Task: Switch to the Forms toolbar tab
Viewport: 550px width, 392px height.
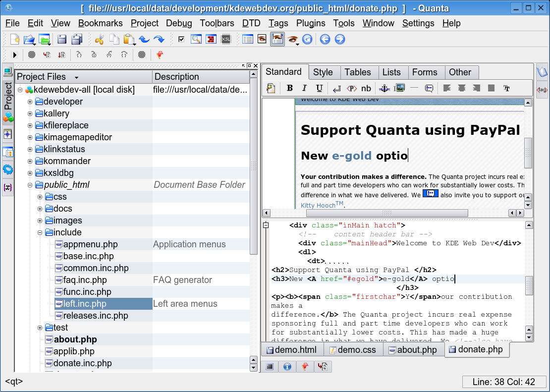Action: pos(425,72)
